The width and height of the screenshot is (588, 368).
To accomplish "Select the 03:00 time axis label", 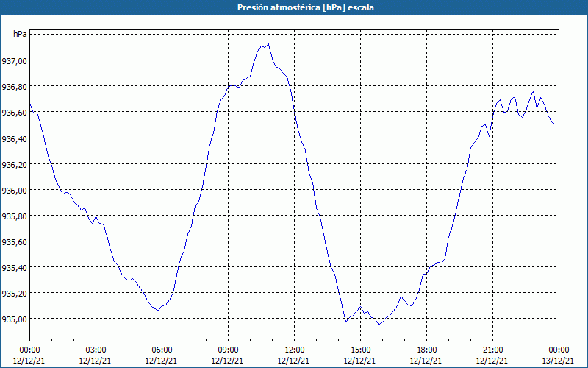I will (96, 350).
